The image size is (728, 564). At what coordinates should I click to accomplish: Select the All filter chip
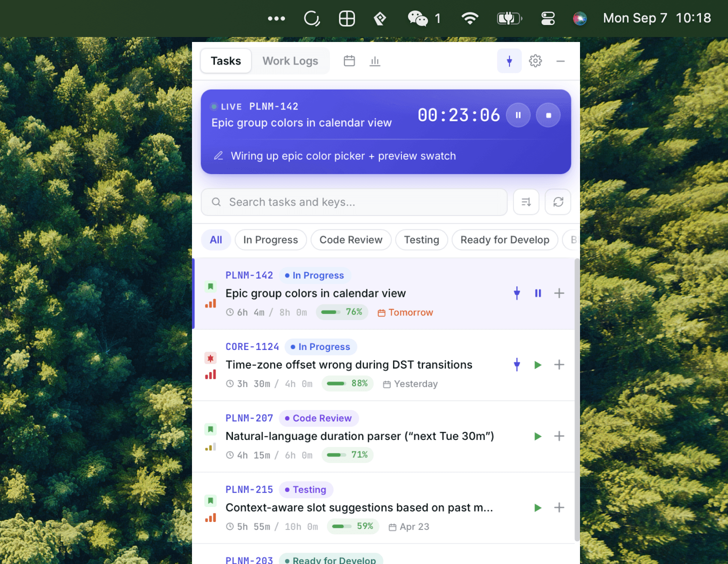pyautogui.click(x=216, y=240)
